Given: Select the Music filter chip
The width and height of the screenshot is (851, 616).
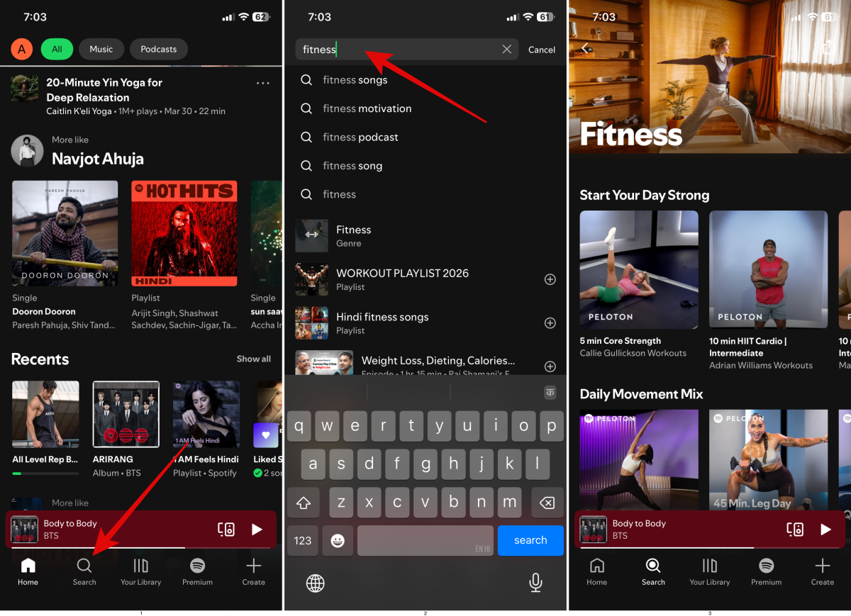Looking at the screenshot, I should [101, 49].
